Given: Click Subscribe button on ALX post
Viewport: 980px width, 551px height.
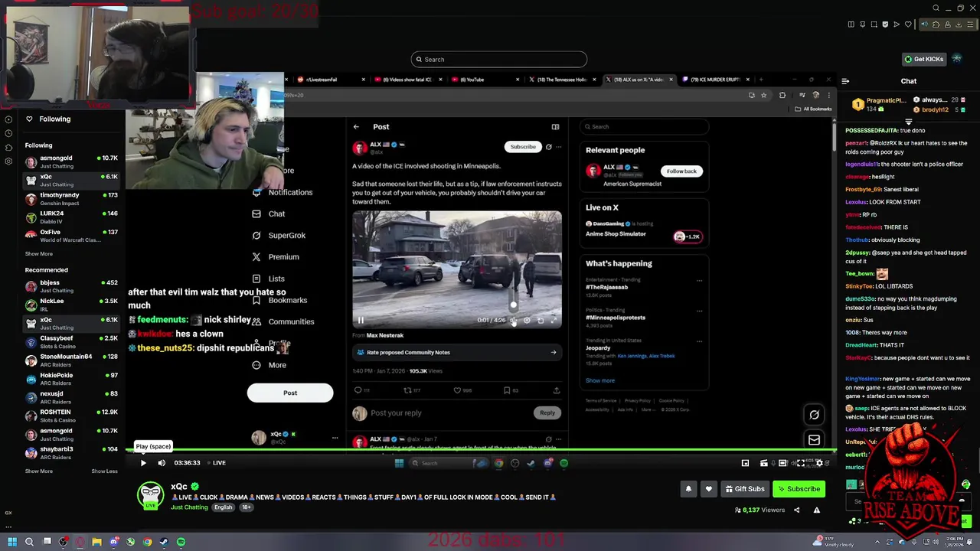Looking at the screenshot, I should tap(523, 147).
